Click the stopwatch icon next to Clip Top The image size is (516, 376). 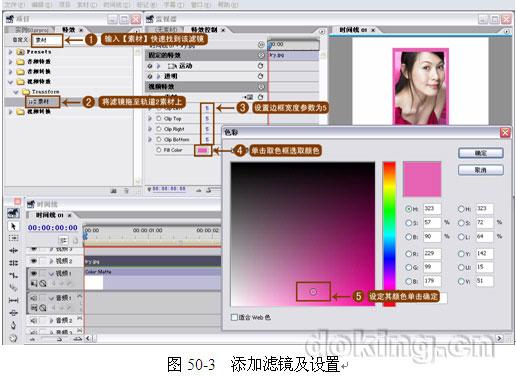[x=159, y=119]
